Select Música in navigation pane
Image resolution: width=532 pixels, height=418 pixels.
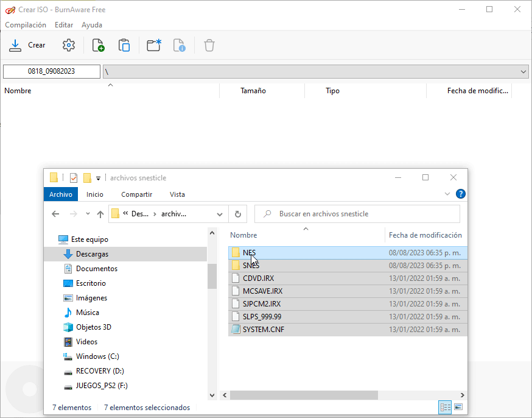click(87, 313)
